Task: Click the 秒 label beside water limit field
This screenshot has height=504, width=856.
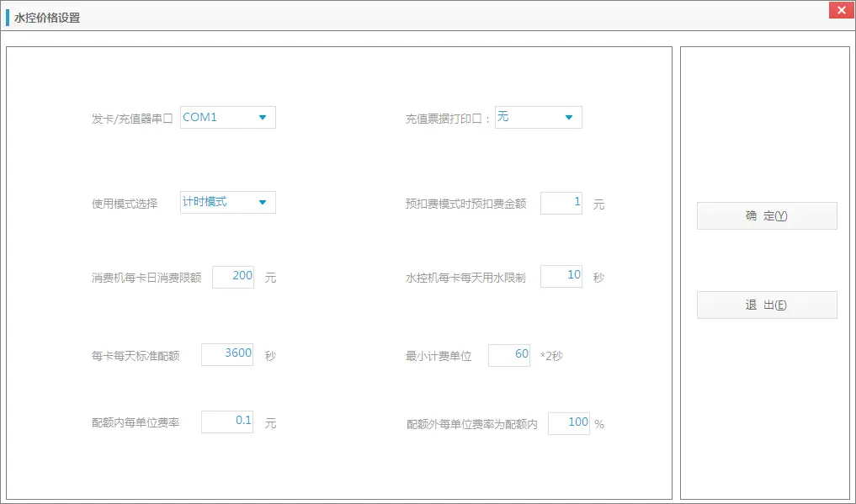Action: pyautogui.click(x=598, y=277)
